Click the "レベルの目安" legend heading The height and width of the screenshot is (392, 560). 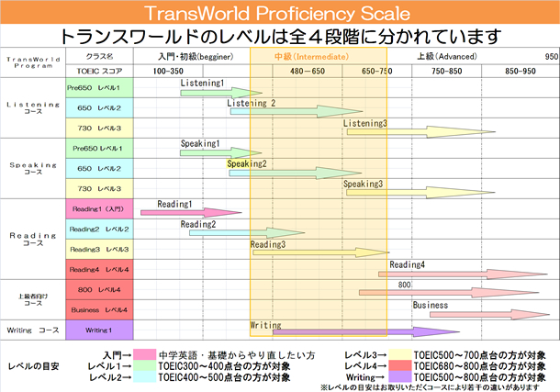click(x=33, y=366)
